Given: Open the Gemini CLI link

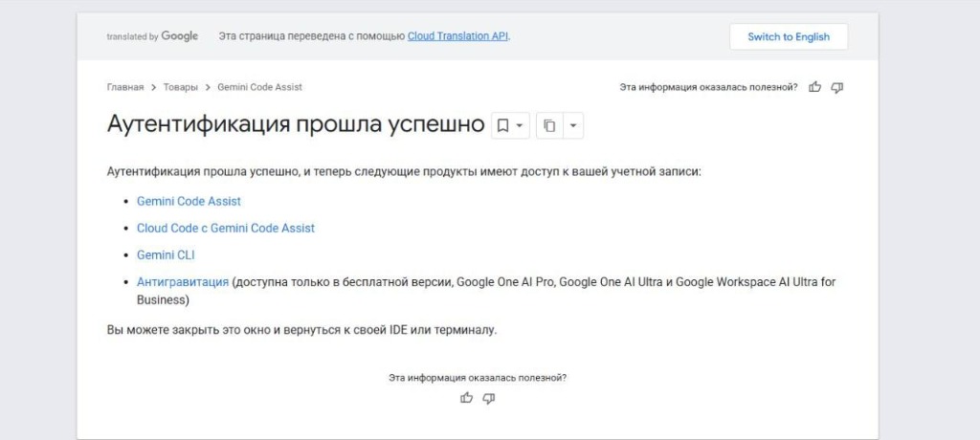Looking at the screenshot, I should click(x=166, y=255).
